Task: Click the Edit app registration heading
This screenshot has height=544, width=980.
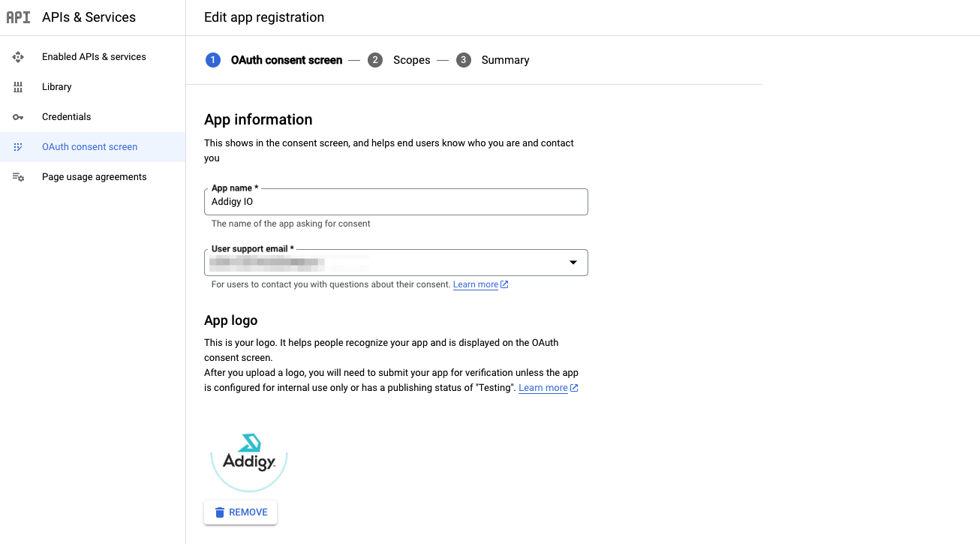Action: tap(264, 17)
